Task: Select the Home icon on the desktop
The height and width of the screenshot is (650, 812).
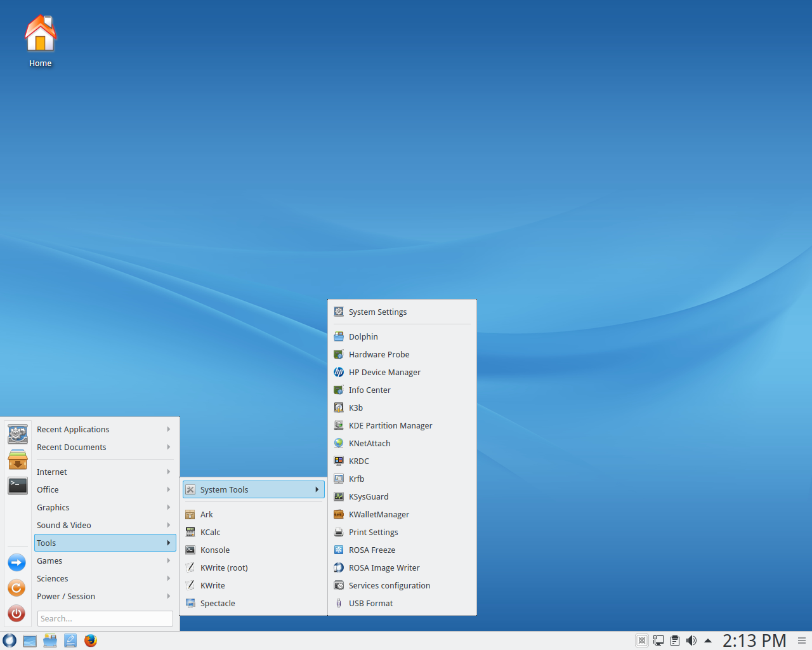Action: click(x=41, y=41)
